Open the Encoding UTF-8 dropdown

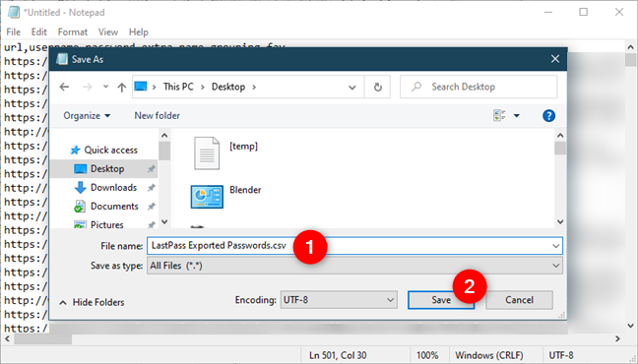pos(339,300)
